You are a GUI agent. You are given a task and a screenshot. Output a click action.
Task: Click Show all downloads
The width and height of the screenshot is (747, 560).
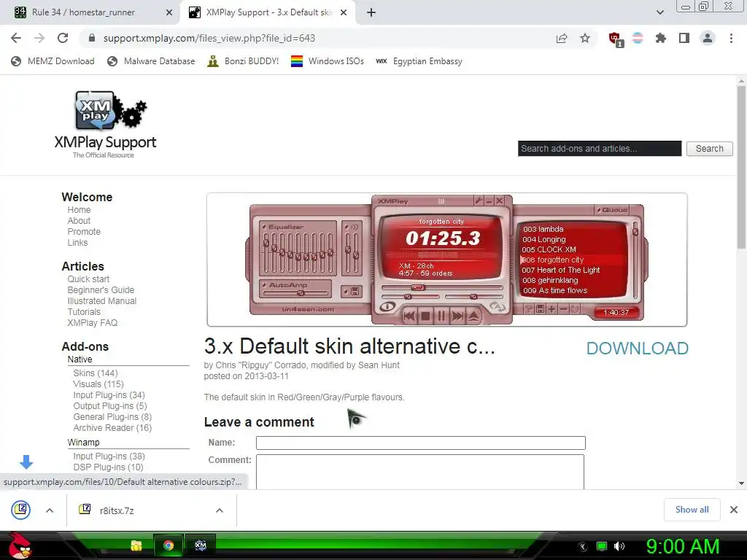tap(692, 510)
